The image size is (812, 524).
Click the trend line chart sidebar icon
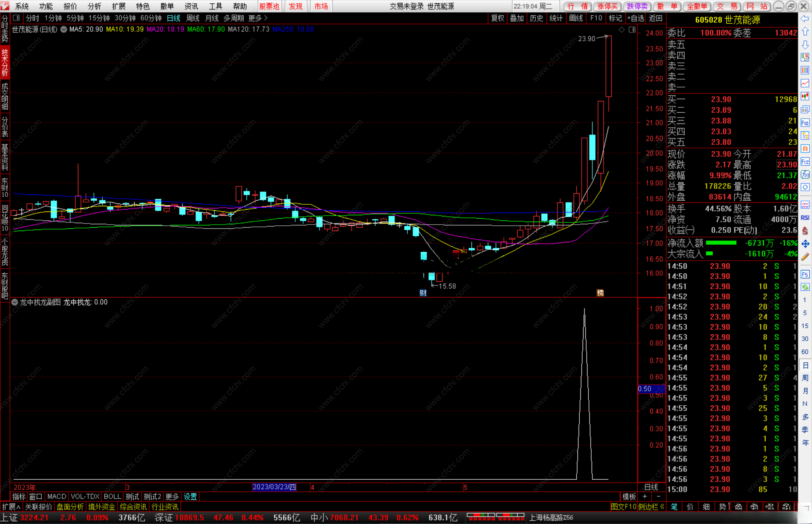click(805, 83)
